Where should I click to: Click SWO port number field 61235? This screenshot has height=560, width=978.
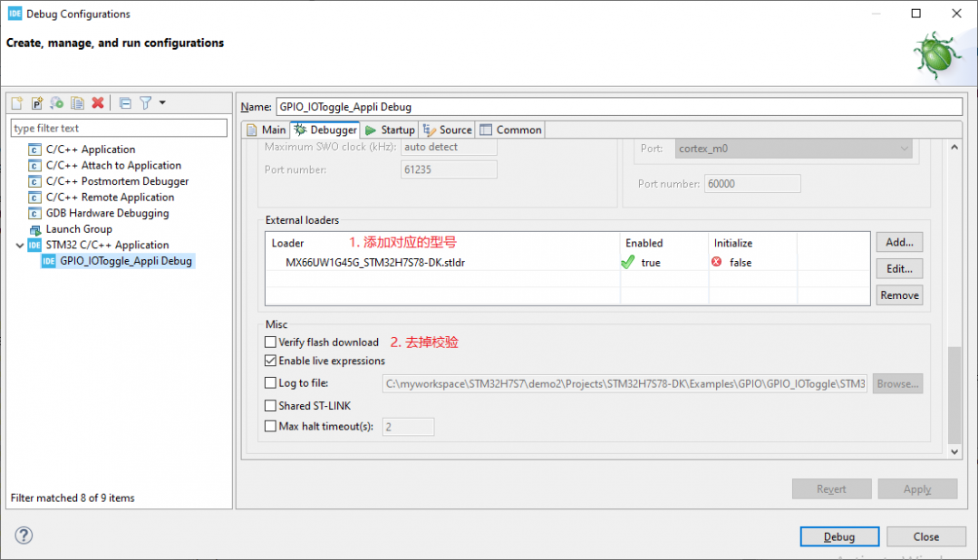449,169
